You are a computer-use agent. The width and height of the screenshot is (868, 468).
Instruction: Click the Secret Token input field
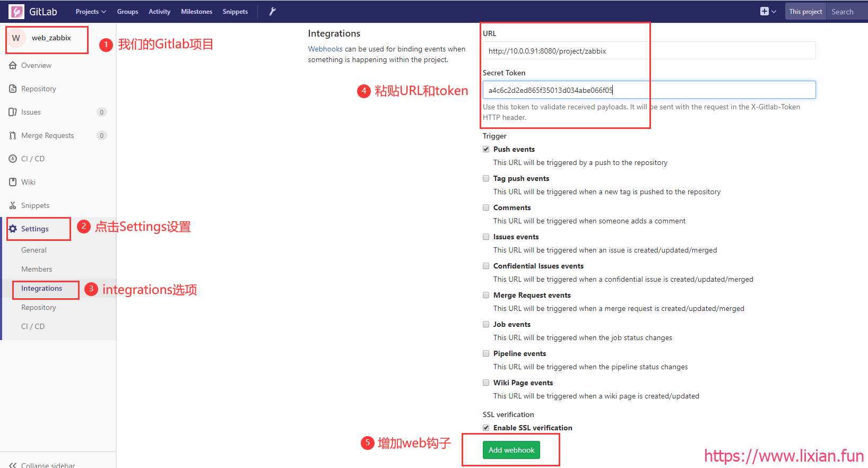point(649,90)
